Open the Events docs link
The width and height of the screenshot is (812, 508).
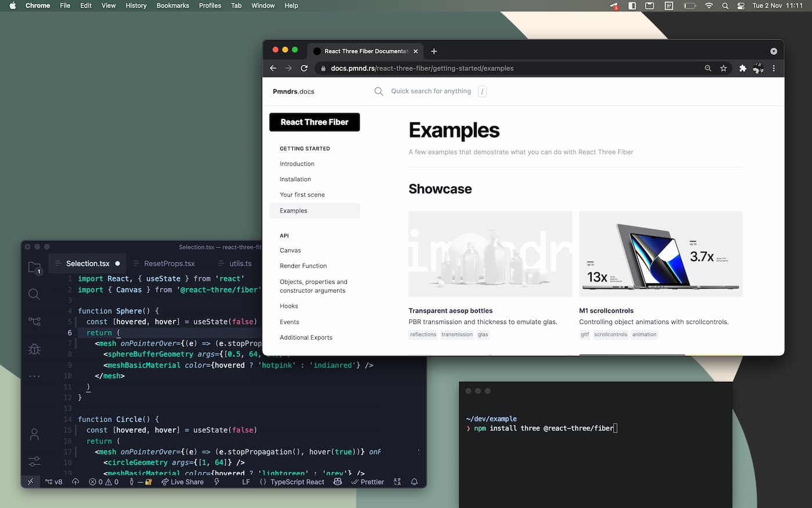tap(289, 322)
